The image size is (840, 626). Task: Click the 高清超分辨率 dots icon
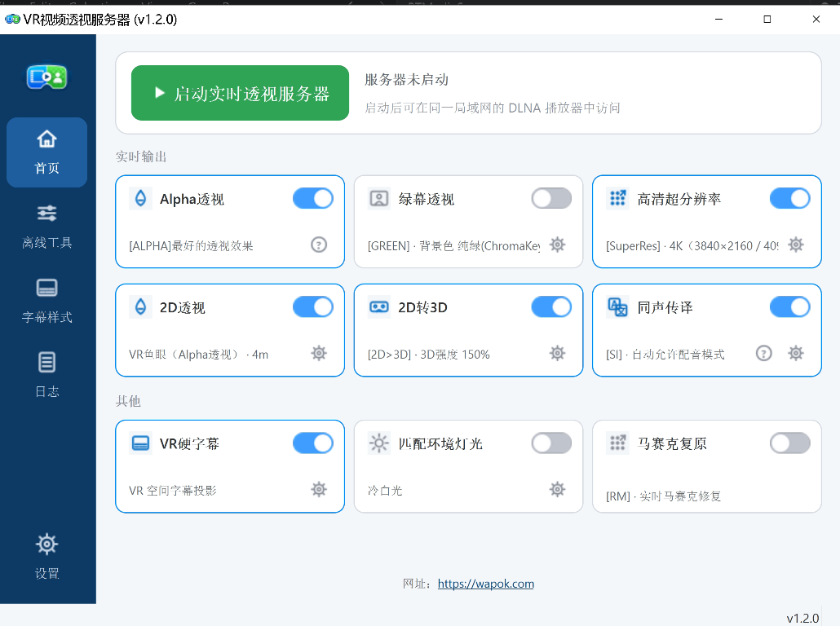617,199
